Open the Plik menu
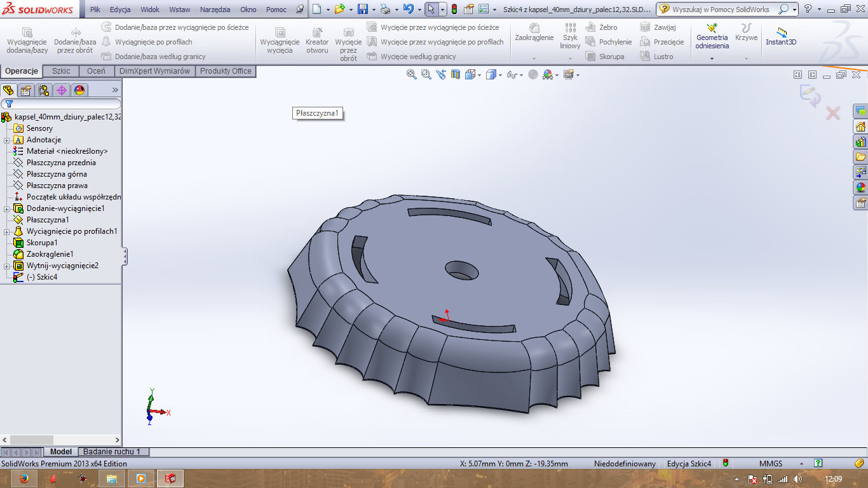Image resolution: width=868 pixels, height=488 pixels. (x=95, y=10)
